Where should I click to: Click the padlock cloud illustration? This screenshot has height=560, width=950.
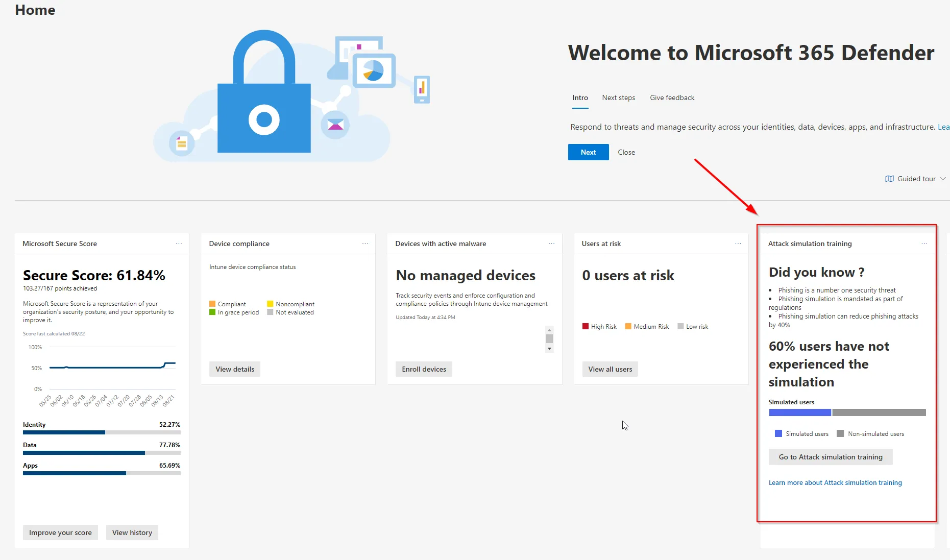coord(292,96)
